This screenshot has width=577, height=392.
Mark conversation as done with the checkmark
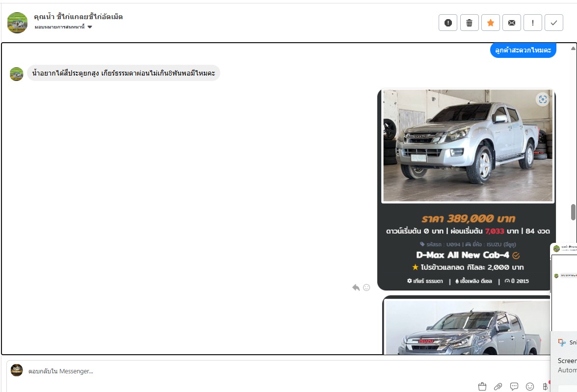(x=554, y=23)
